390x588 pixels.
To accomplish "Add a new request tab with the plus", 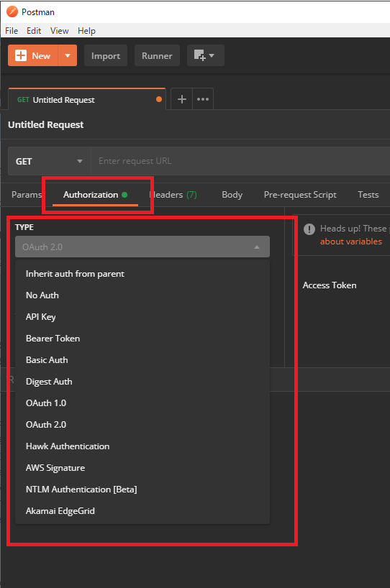I will [x=181, y=99].
